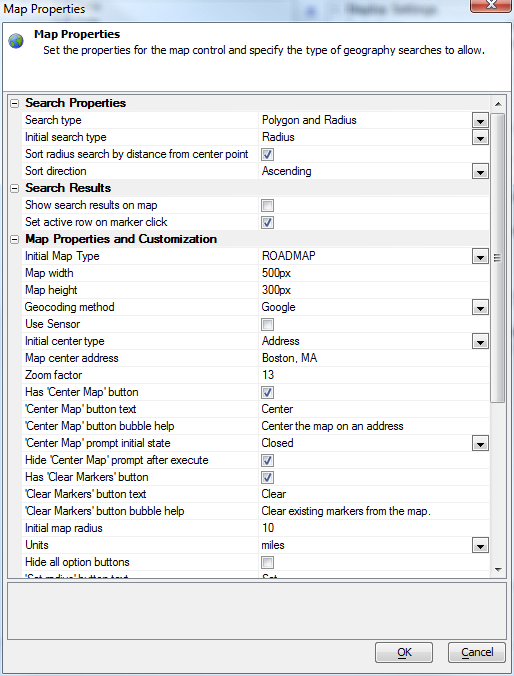Select the Initial search type label
The height and width of the screenshot is (676, 514).
[66, 138]
